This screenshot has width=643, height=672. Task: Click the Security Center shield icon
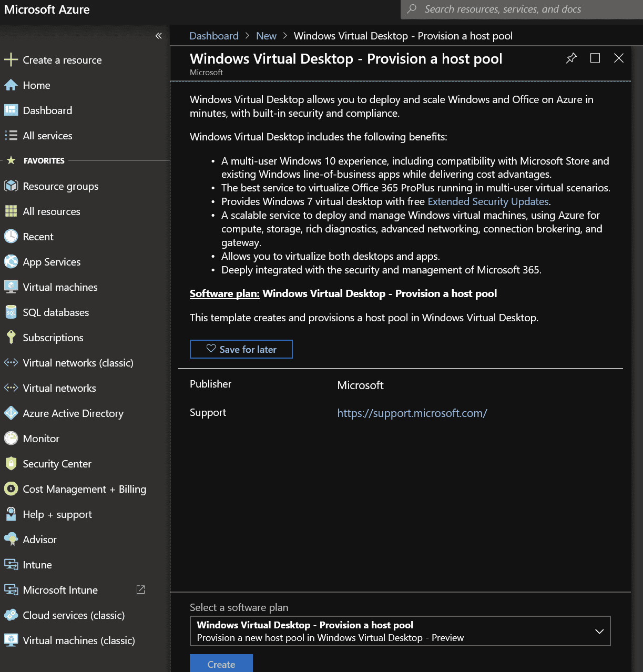click(11, 463)
